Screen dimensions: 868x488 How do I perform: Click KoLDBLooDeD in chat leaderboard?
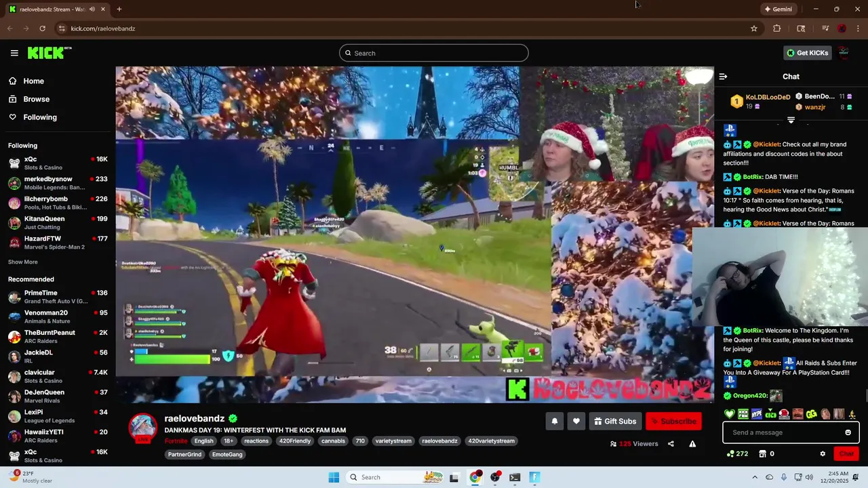click(768, 97)
